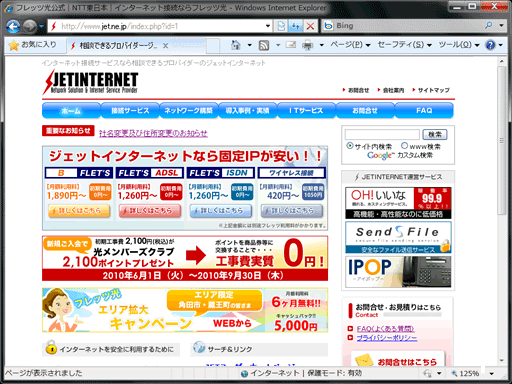512x384 pixels.
Task: Click the Bing search magnifier icon
Action: [488, 25]
